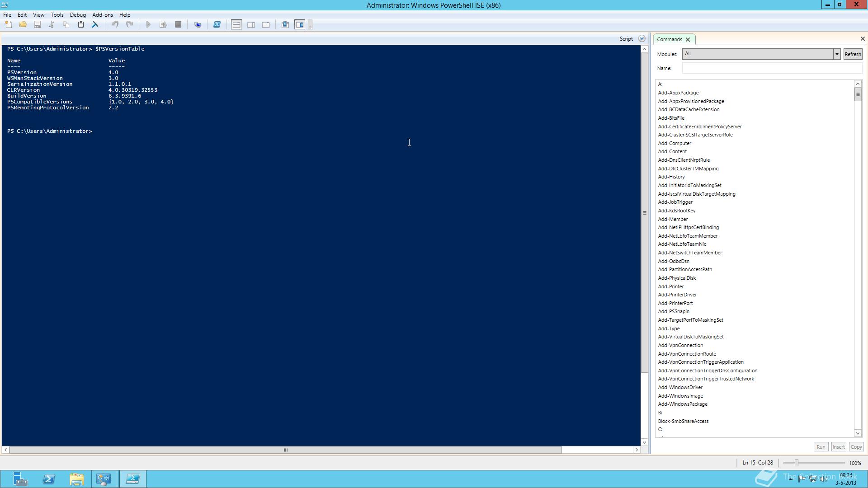
Task: Click the Cut scissors icon
Action: pos(52,25)
